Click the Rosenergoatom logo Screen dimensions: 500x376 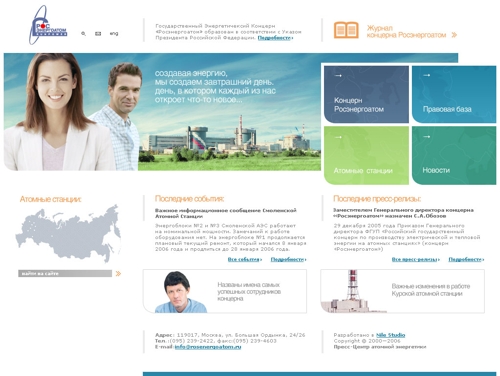pyautogui.click(x=48, y=25)
